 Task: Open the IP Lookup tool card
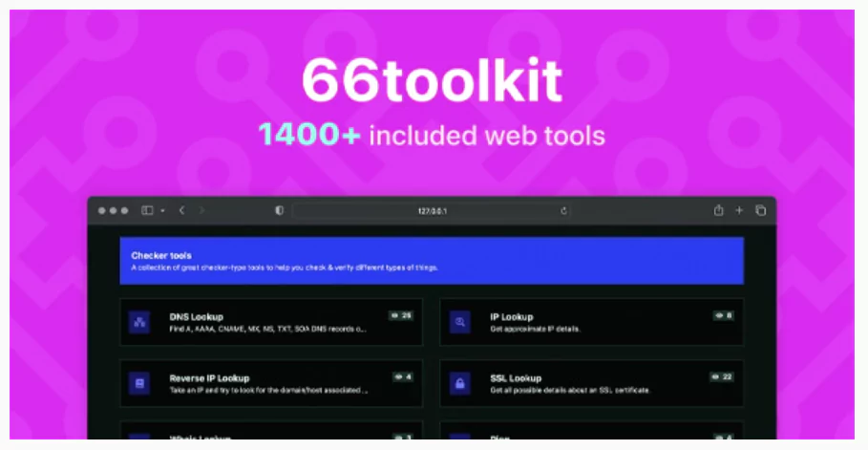592,322
